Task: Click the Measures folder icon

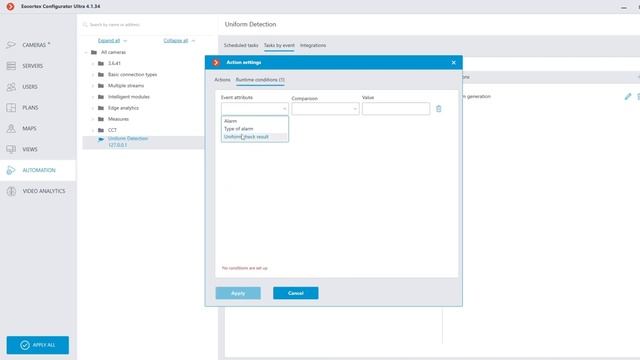Action: point(101,119)
